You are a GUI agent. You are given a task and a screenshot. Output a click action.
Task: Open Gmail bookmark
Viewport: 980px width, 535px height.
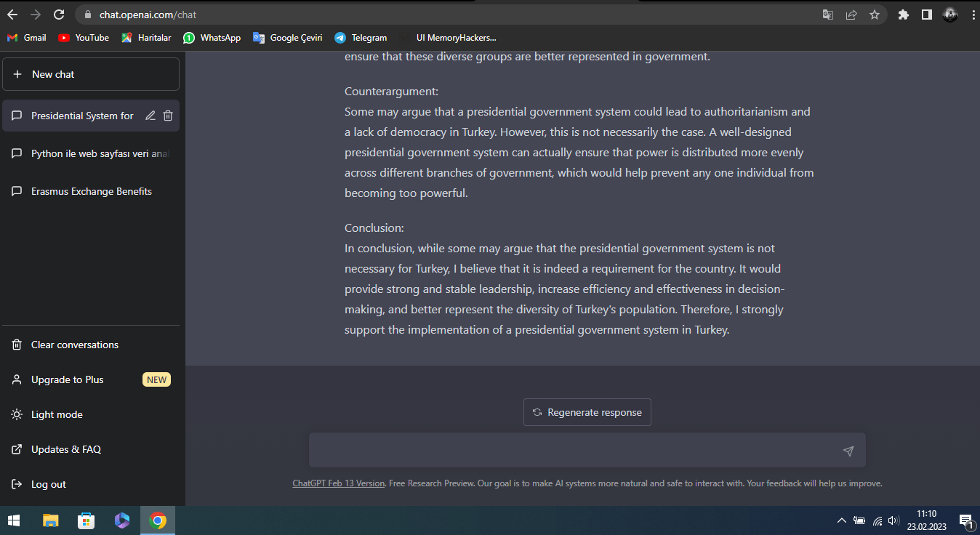click(x=27, y=38)
